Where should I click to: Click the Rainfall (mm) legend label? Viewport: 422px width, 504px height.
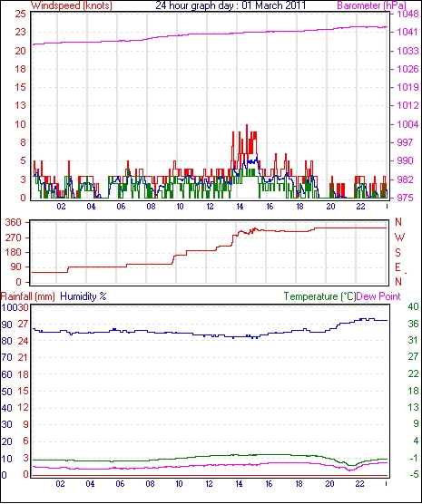pyautogui.click(x=28, y=296)
